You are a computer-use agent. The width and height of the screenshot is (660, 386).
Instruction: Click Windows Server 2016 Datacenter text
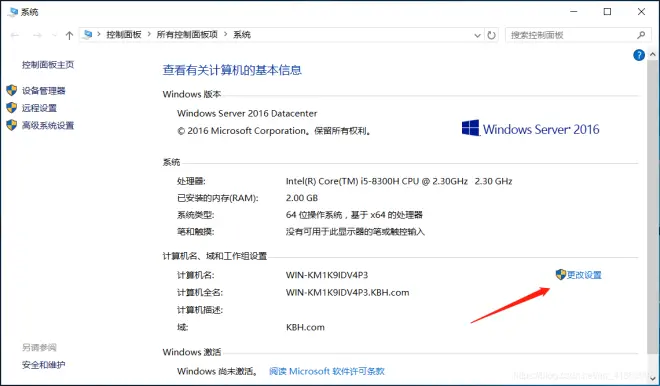247,113
